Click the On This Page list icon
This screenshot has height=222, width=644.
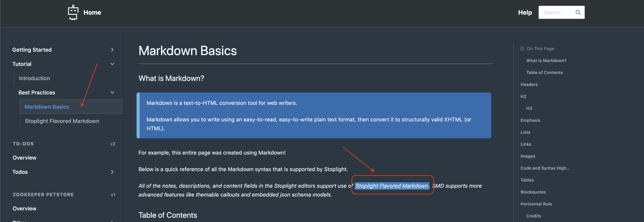[x=522, y=48]
